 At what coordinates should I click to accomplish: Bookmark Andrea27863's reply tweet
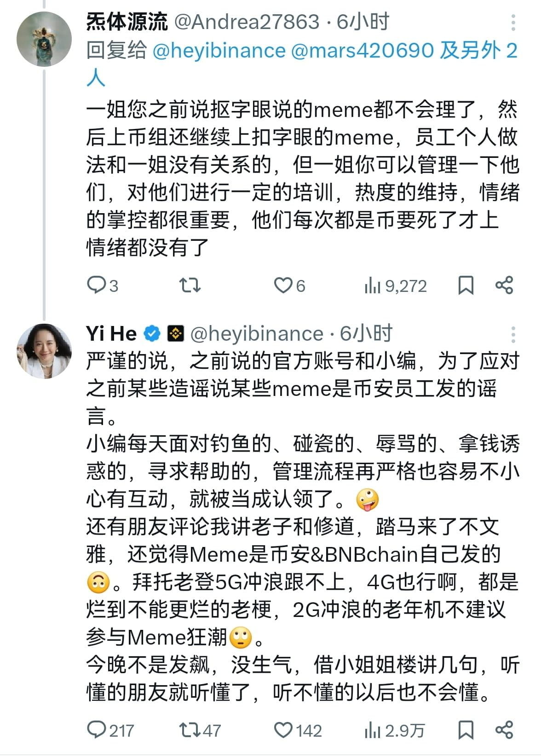[x=466, y=285]
